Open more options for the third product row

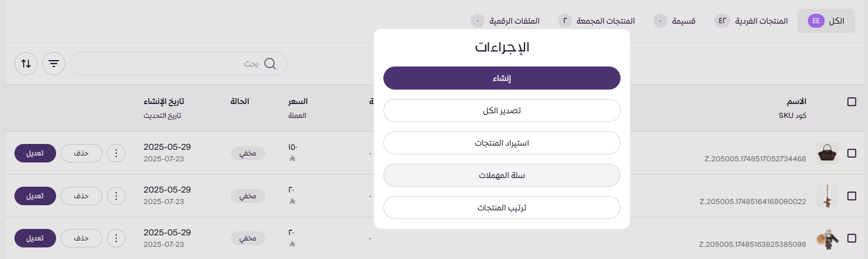click(116, 238)
